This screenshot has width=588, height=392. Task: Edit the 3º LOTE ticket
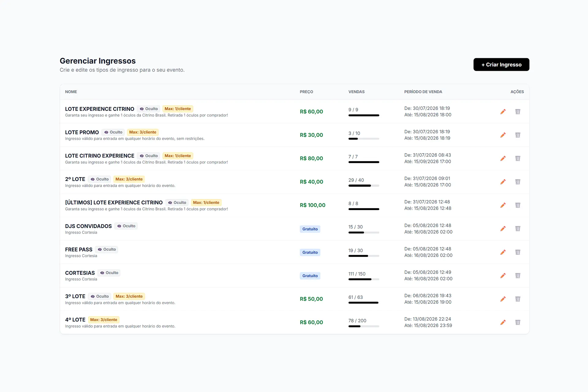(x=503, y=299)
